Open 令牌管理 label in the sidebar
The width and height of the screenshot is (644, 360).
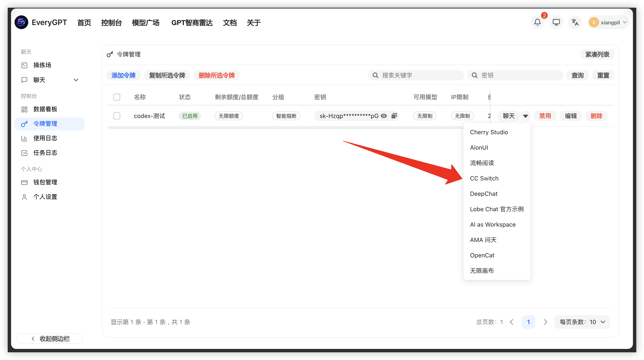(x=45, y=124)
